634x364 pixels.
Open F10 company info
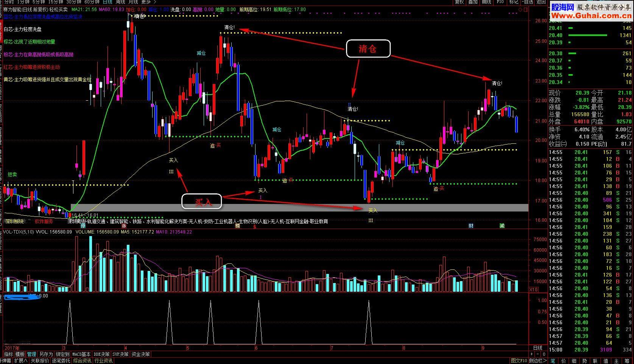pyautogui.click(x=500, y=2)
